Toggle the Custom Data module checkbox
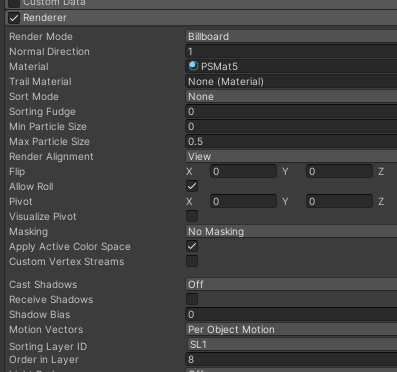This screenshot has width=397, height=372. (14, 3)
